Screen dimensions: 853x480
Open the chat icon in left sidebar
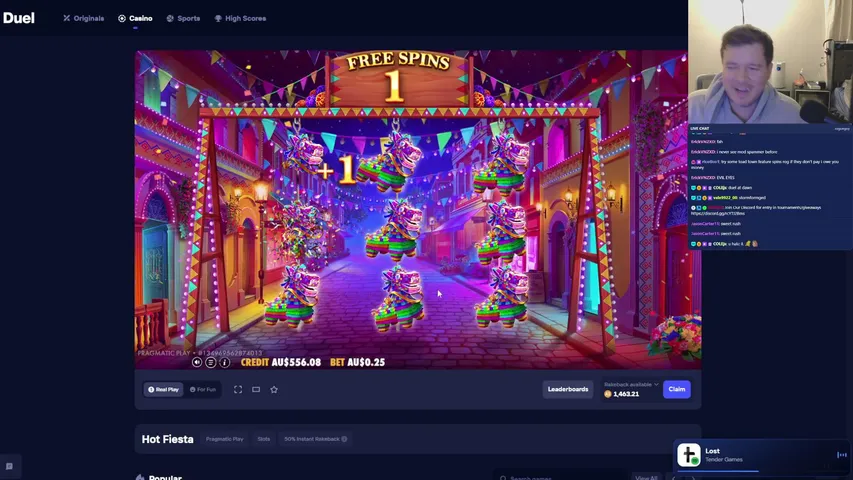9,466
